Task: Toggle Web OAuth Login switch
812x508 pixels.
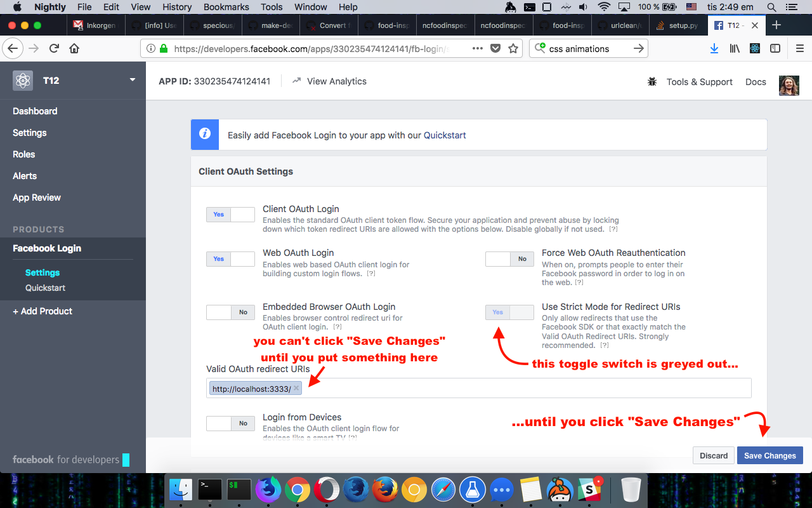Action: (230, 258)
